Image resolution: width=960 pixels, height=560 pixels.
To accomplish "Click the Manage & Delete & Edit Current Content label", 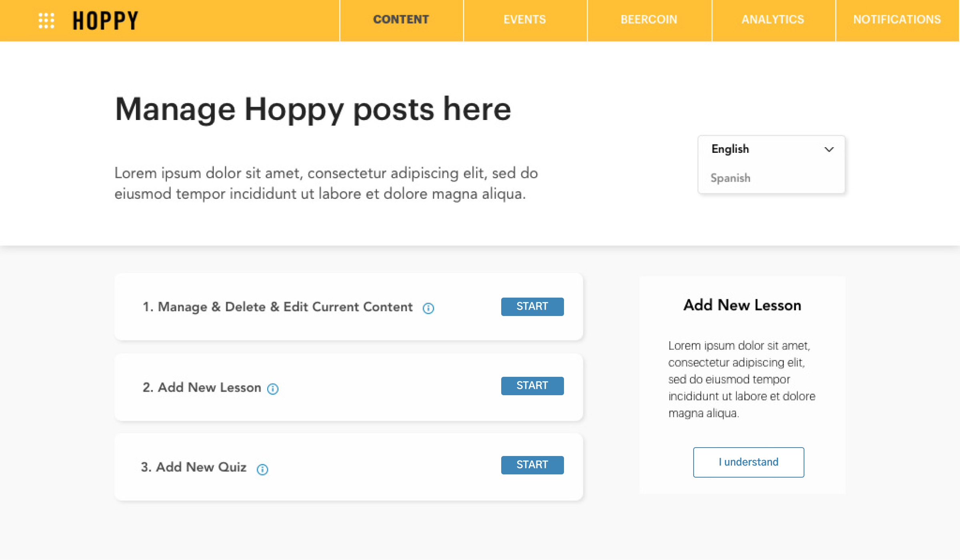I will pyautogui.click(x=278, y=307).
